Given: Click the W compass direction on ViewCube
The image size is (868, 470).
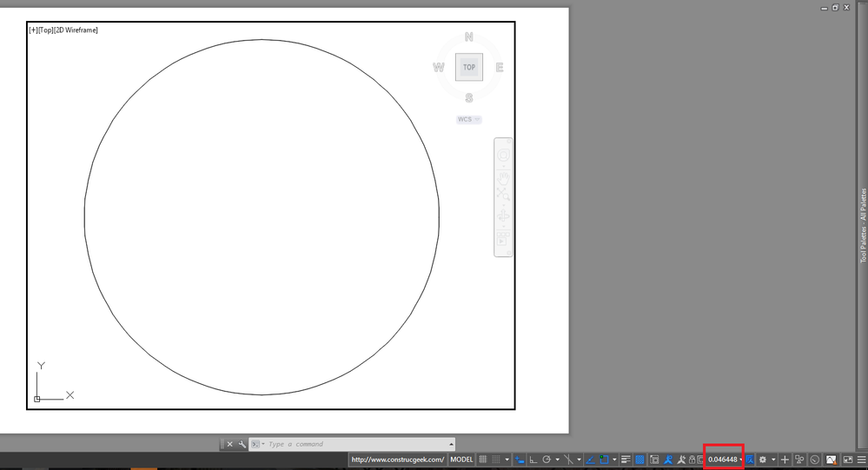Looking at the screenshot, I should point(439,68).
